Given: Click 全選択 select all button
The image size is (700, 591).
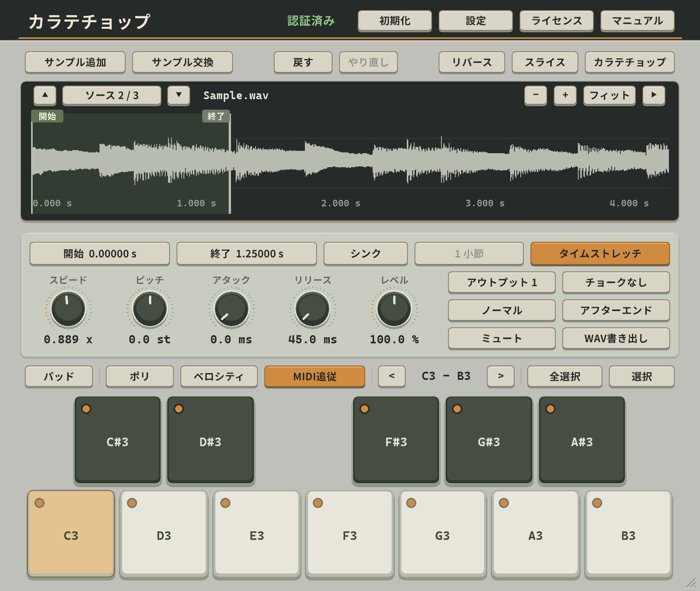Looking at the screenshot, I should click(565, 376).
